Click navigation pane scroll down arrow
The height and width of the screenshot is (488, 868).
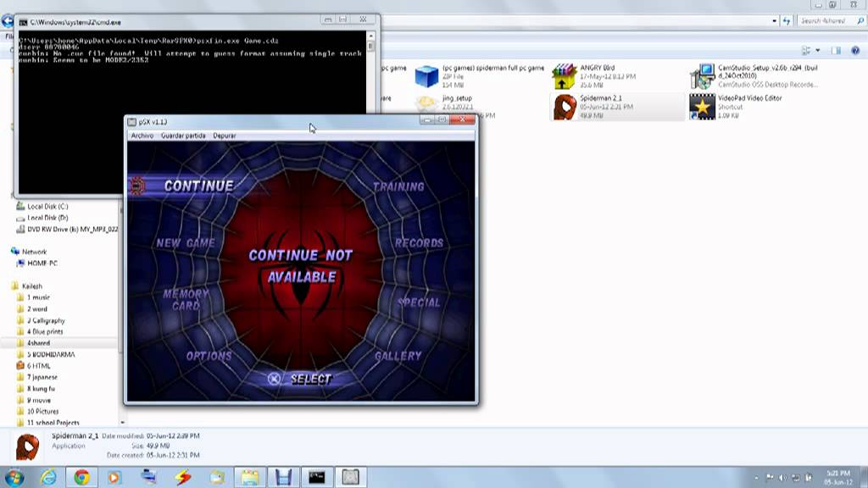coord(122,423)
